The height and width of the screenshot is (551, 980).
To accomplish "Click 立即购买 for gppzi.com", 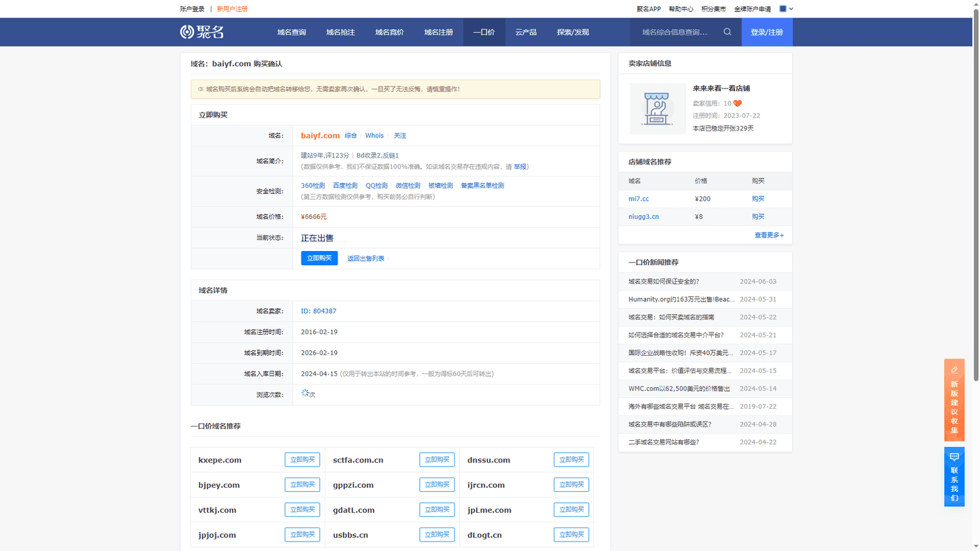I will point(437,485).
